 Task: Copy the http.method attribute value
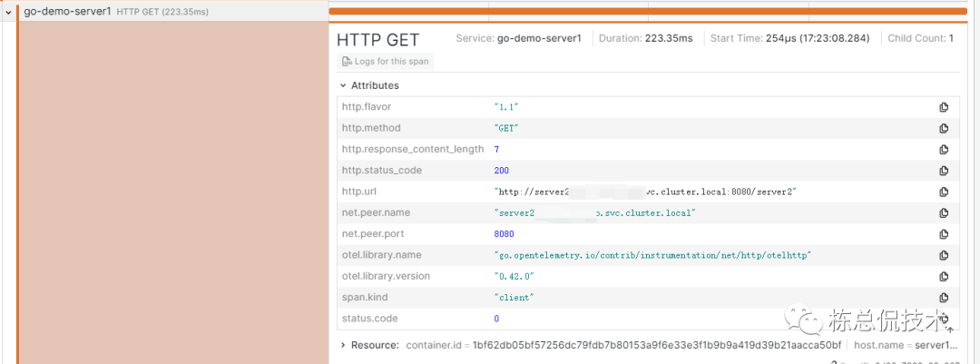(944, 128)
